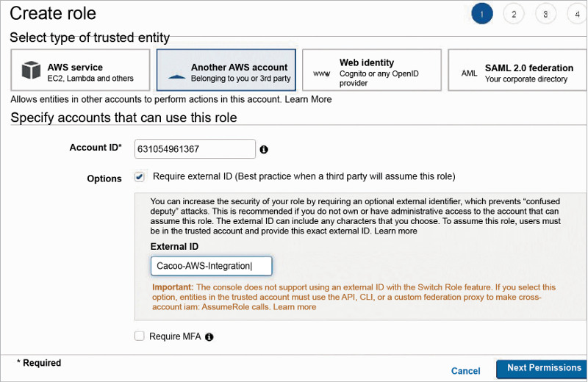Enable the Require MFA checkbox
The width and height of the screenshot is (588, 382).
pyautogui.click(x=140, y=336)
